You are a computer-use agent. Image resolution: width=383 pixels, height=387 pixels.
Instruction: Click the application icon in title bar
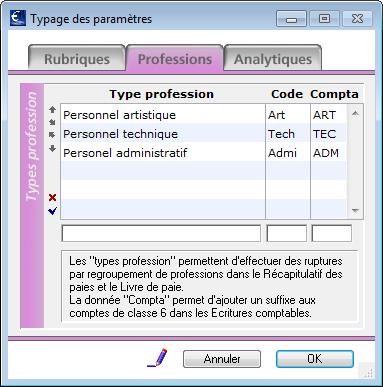pos(18,18)
